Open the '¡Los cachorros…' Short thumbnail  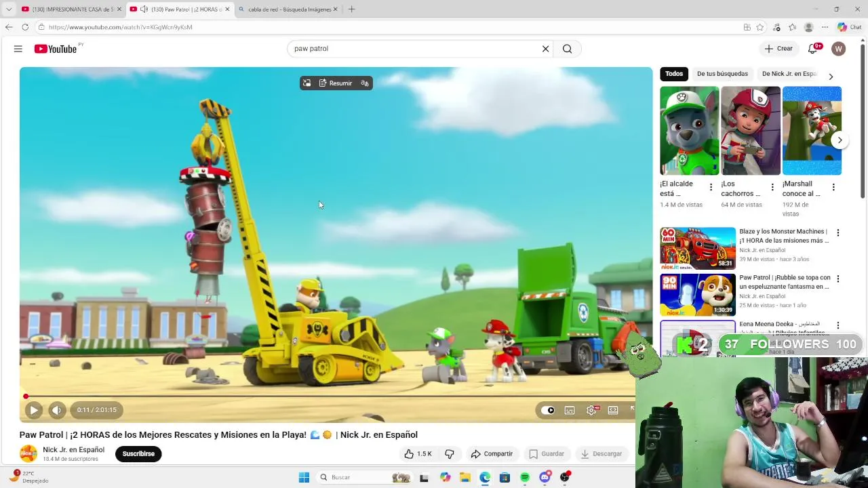coord(751,131)
